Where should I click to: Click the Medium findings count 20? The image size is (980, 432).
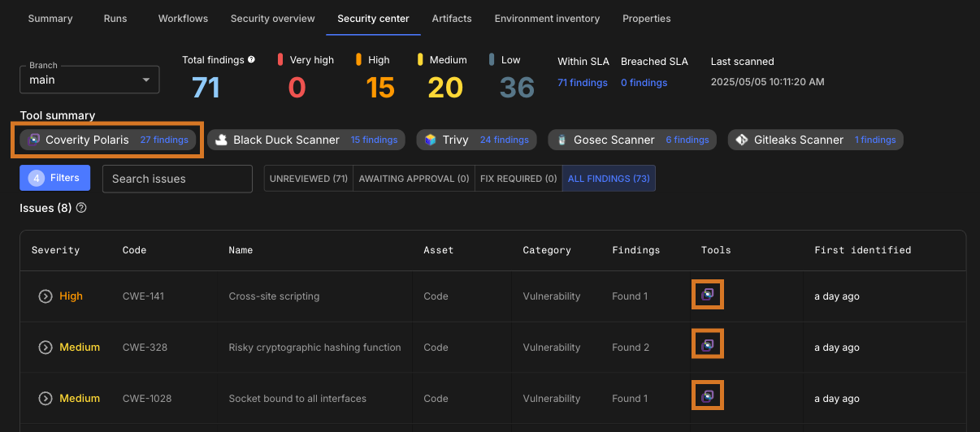click(445, 87)
